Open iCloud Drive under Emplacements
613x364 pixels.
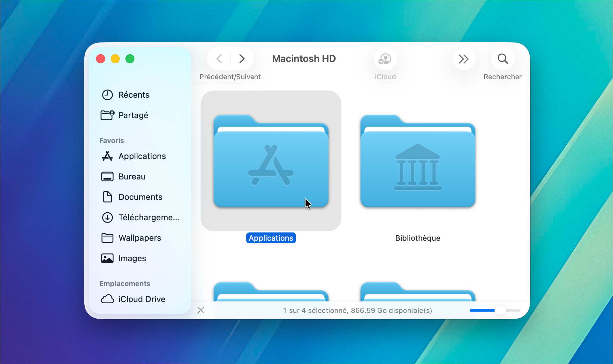[141, 299]
